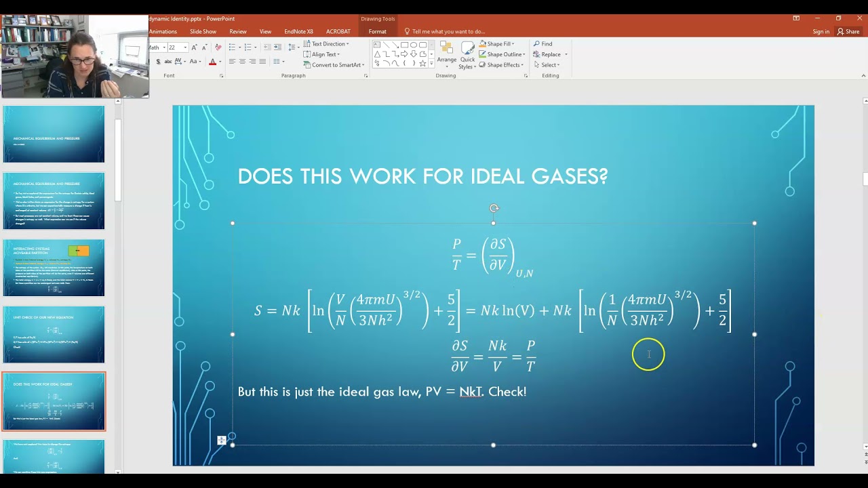The image size is (868, 488).
Task: Select the Text Box shape in gallery
Action: click(376, 45)
